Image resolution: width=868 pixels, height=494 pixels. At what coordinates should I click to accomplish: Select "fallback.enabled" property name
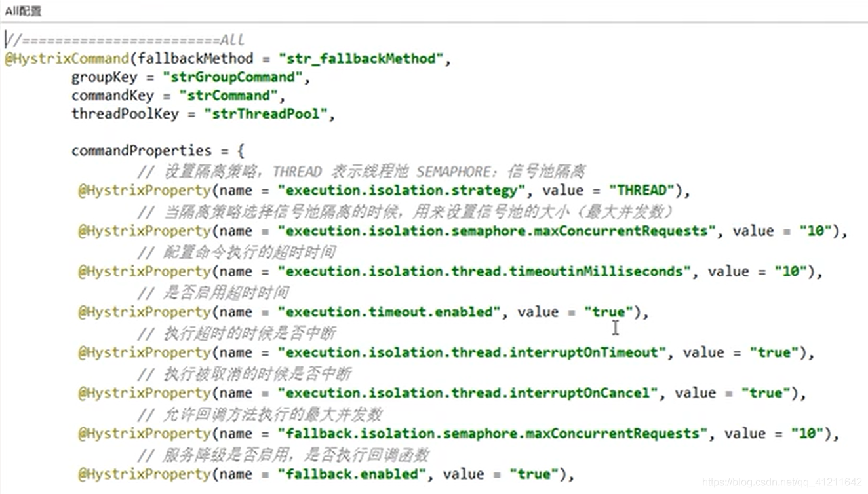(x=351, y=475)
